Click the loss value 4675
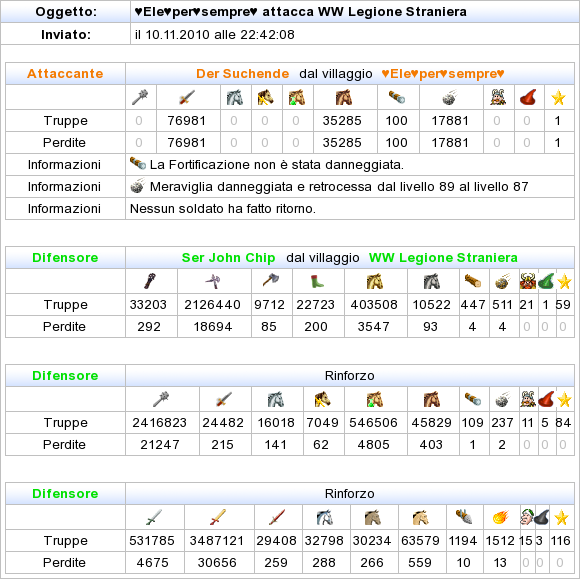580x579 pixels. click(x=152, y=562)
